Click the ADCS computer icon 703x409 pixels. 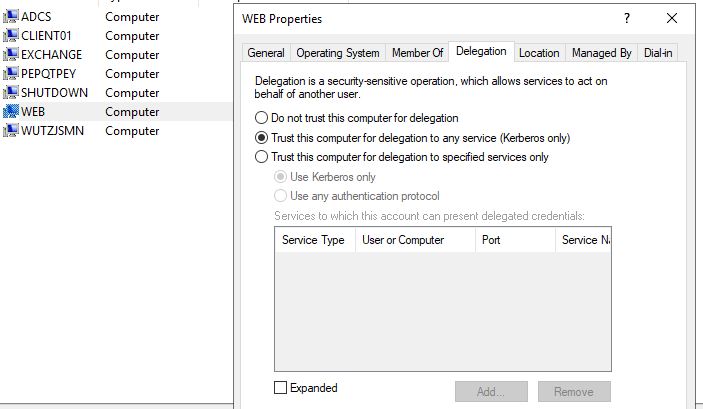[x=11, y=17]
